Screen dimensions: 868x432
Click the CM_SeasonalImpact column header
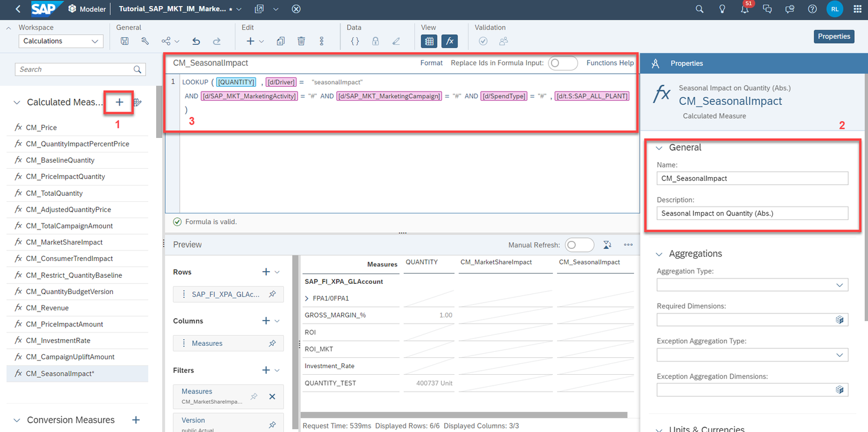590,262
